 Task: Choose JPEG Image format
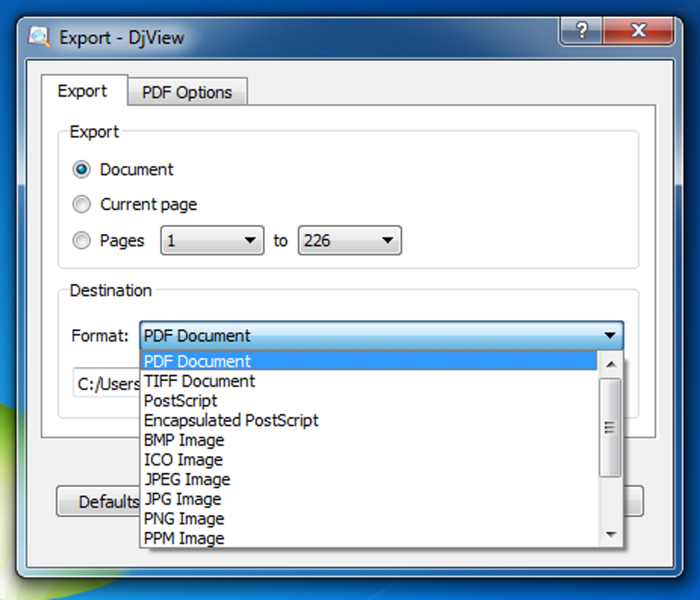(x=369, y=479)
